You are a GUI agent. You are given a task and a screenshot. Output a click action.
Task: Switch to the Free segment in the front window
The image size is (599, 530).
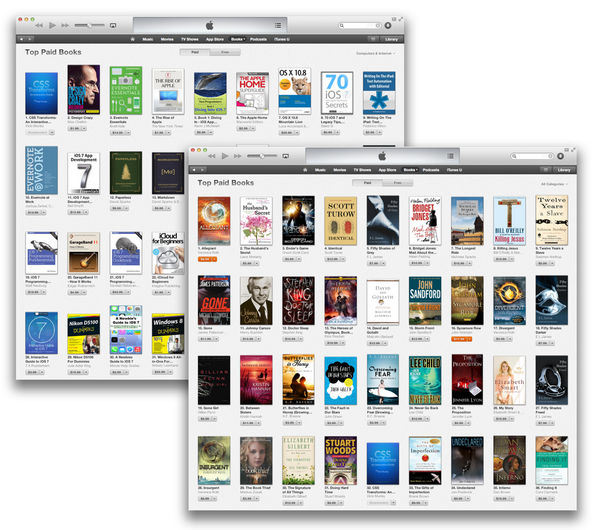coord(398,183)
